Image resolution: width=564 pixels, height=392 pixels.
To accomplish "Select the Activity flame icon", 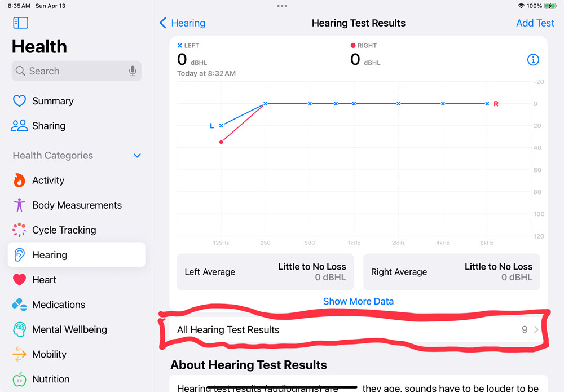I will [x=19, y=180].
